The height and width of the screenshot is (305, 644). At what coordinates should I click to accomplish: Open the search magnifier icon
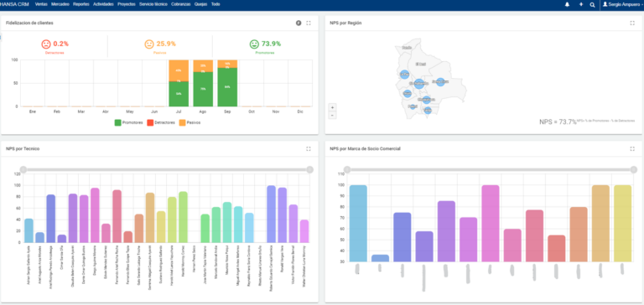pyautogui.click(x=592, y=4)
